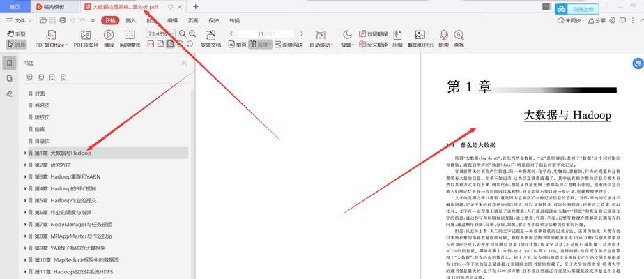Expand 第2章 研究方法 bookmark
Image resolution: width=644 pixels, height=279 pixels.
point(25,165)
